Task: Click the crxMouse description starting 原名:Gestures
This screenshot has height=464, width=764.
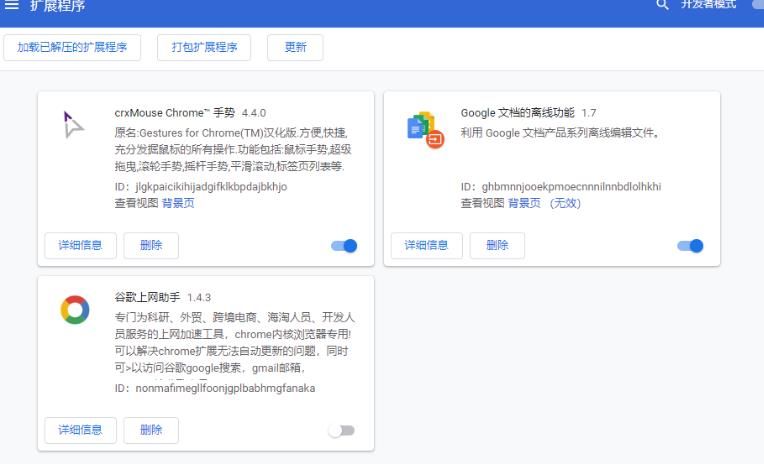Action: [233, 150]
